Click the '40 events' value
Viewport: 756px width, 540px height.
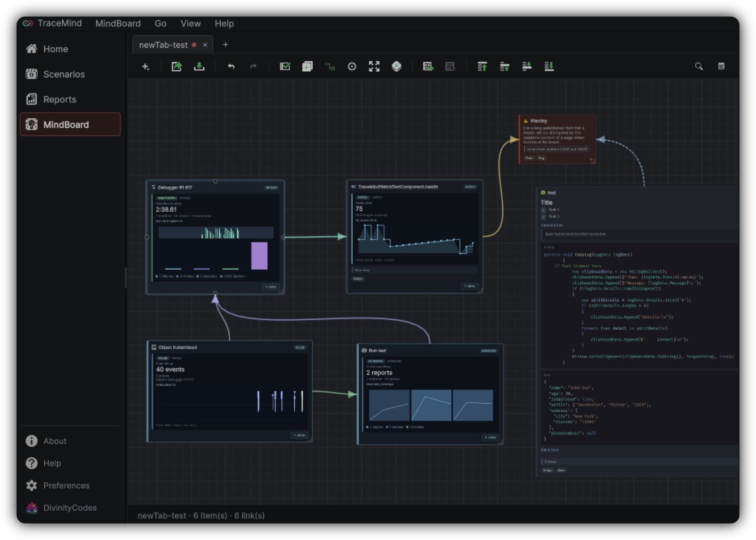(x=170, y=369)
